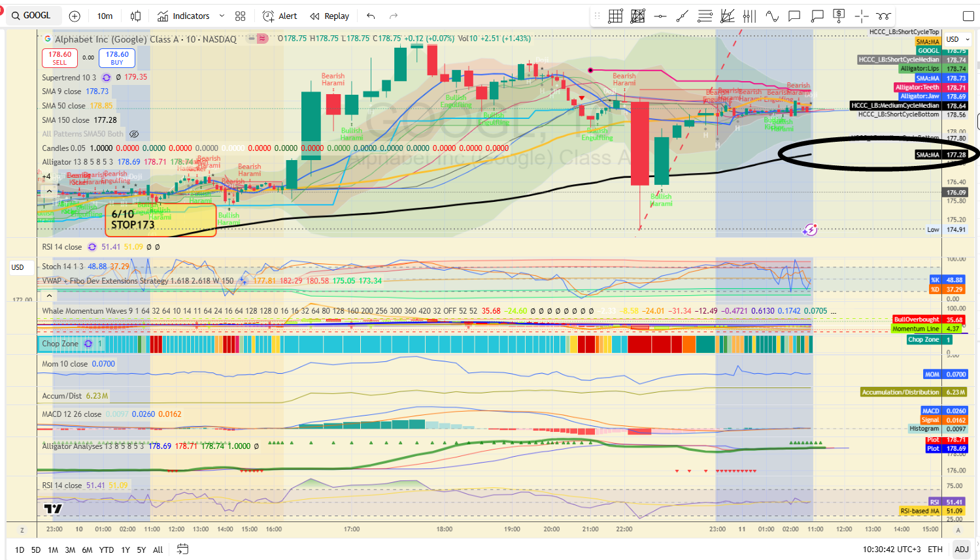Click the 178.60 SELL button
This screenshot has width=980, height=560.
pyautogui.click(x=59, y=58)
